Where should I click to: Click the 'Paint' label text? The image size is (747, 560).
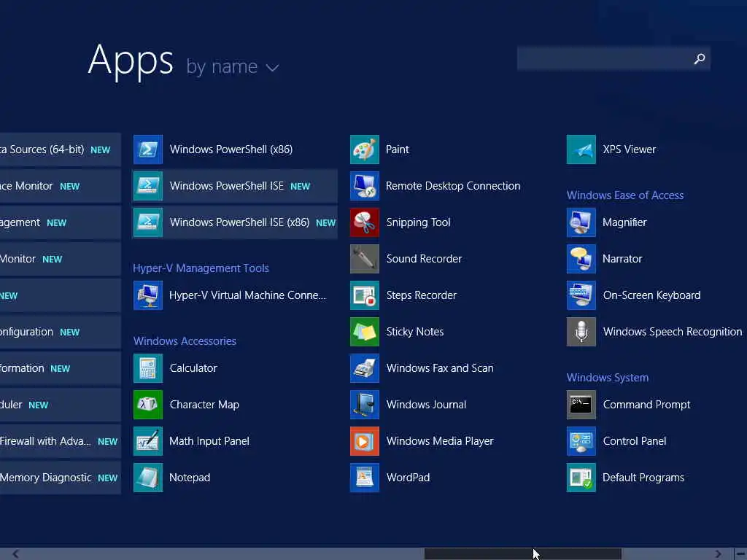tap(398, 149)
